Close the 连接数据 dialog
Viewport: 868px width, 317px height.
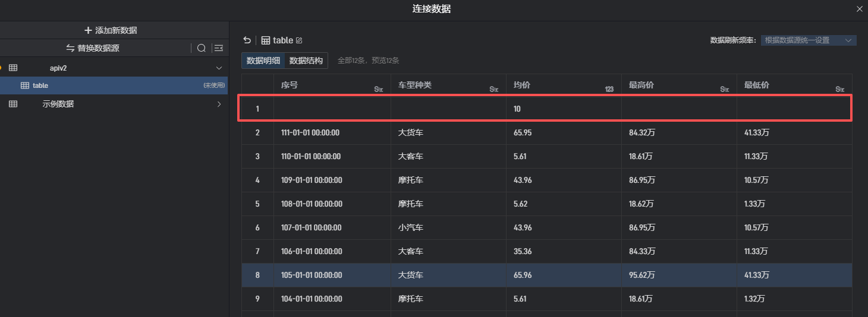[859, 9]
